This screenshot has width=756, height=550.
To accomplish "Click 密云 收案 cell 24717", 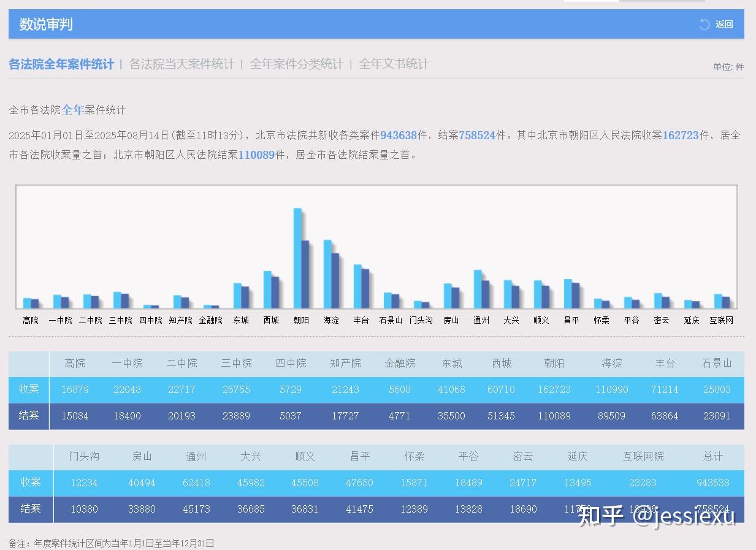I will (523, 483).
